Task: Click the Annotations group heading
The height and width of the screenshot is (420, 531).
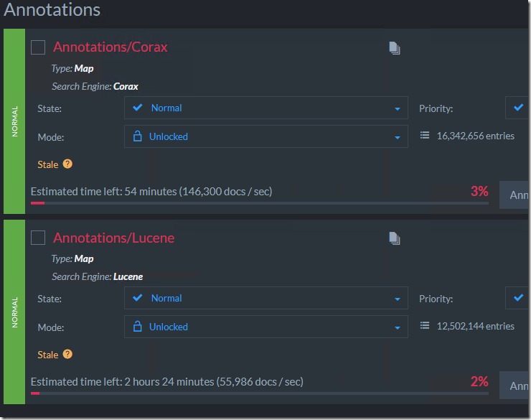Action: pyautogui.click(x=52, y=10)
